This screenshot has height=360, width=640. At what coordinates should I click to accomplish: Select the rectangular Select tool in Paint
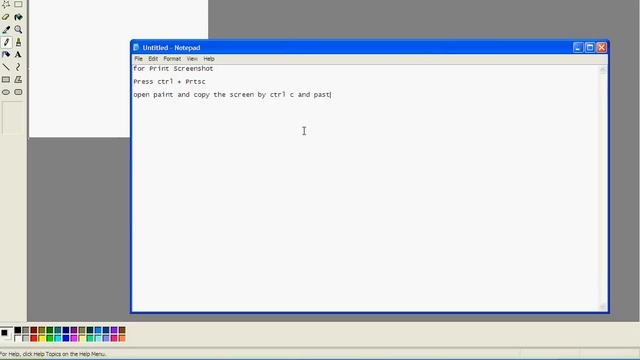tap(18, 4)
